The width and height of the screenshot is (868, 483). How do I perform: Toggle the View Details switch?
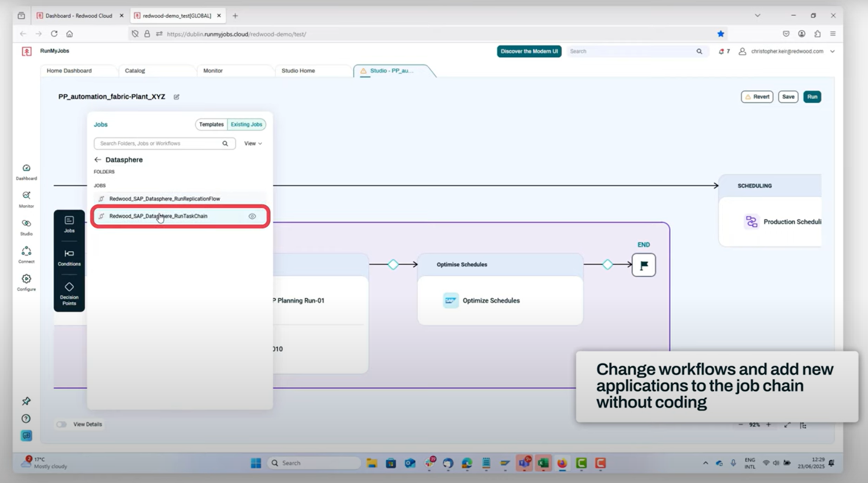[x=61, y=424]
